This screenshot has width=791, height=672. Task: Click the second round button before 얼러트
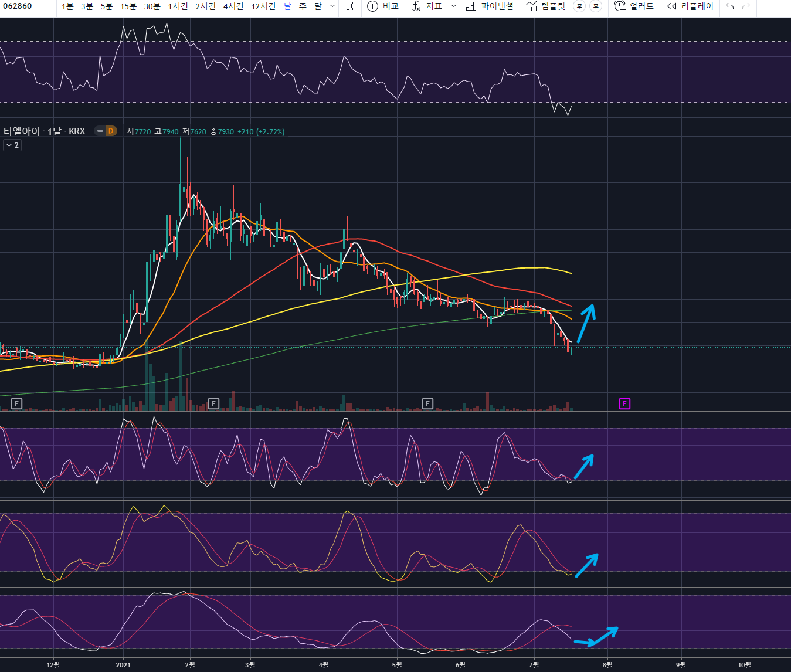(x=596, y=6)
